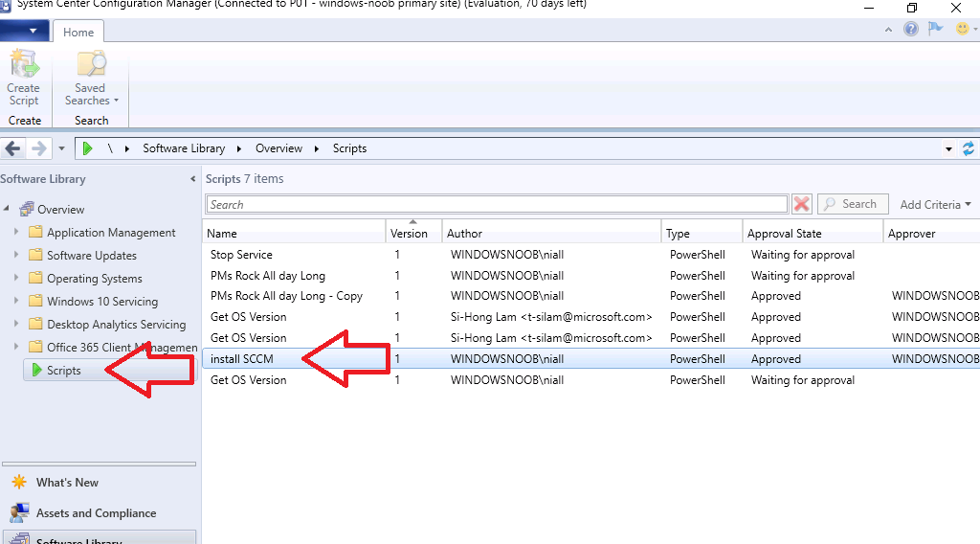Viewport: 980px width, 544px height.
Task: Switch to the Home ribbon tab
Action: coord(78,32)
